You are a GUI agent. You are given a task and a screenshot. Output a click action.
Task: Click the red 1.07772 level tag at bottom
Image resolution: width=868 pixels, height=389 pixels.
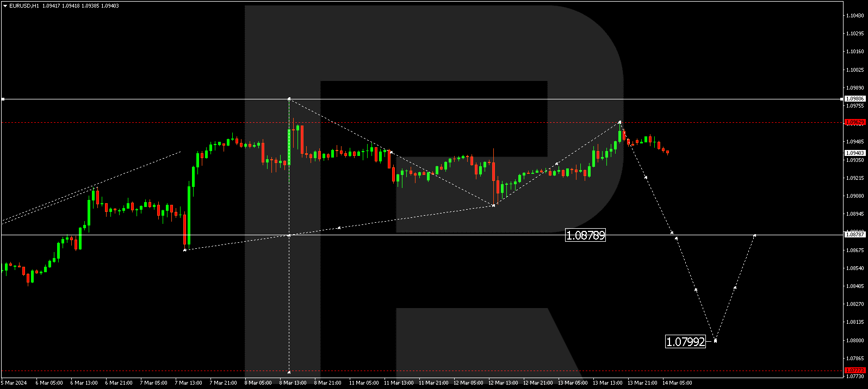pyautogui.click(x=855, y=371)
